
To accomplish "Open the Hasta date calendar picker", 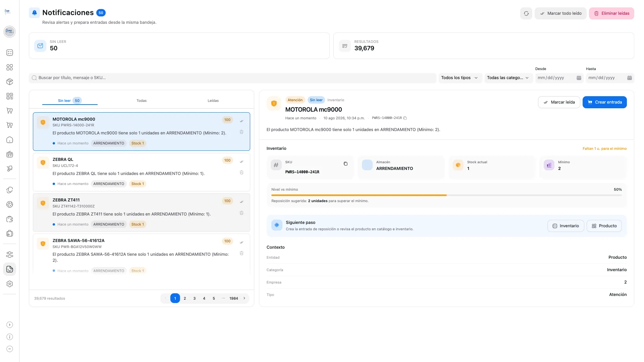I will (630, 78).
